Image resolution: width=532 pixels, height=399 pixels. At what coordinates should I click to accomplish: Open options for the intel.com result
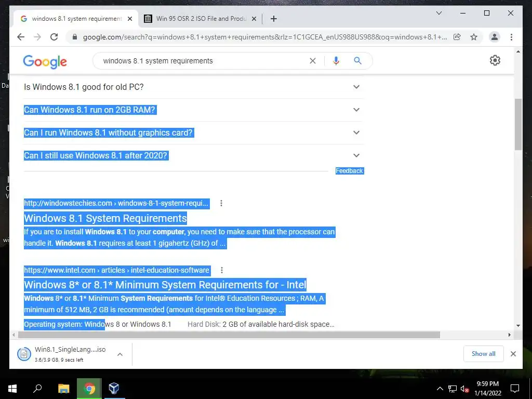221,270
